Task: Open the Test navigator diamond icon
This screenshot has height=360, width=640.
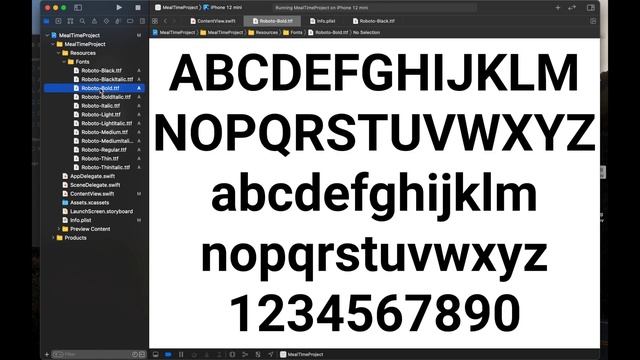Action: (x=107, y=21)
